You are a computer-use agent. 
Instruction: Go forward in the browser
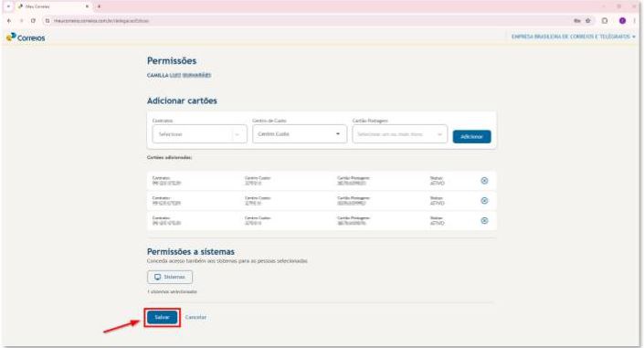pos(21,20)
